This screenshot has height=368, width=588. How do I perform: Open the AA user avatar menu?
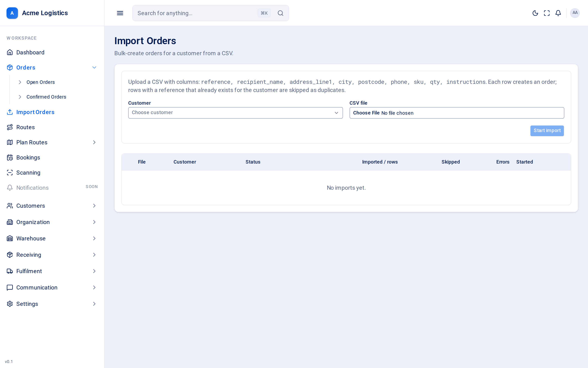point(575,13)
